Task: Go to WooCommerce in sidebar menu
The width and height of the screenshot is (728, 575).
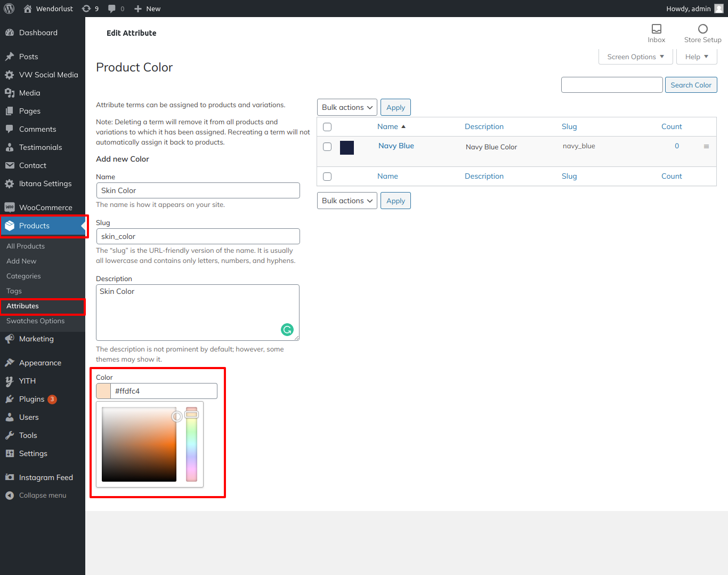Action: [x=45, y=207]
